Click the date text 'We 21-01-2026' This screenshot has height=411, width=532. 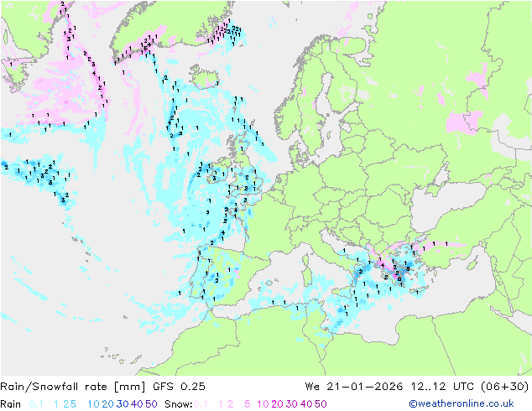point(354,387)
